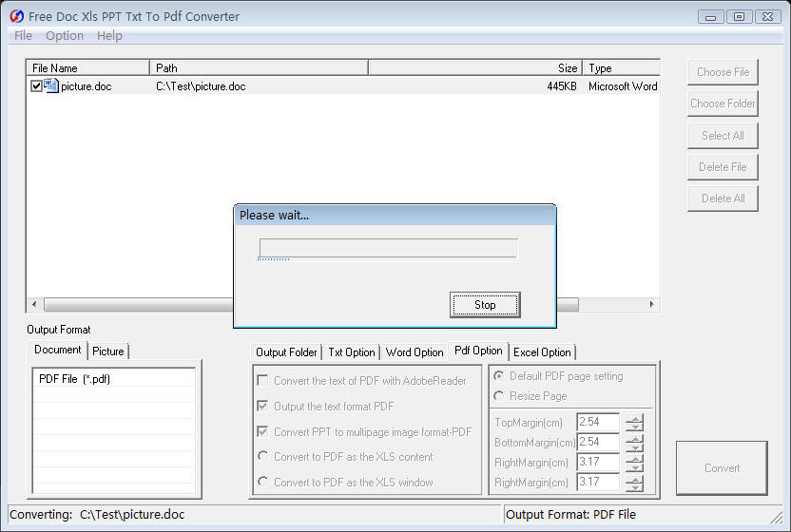Screen dimensions: 791x532
Task: Minimize the converter window
Action: (x=711, y=17)
